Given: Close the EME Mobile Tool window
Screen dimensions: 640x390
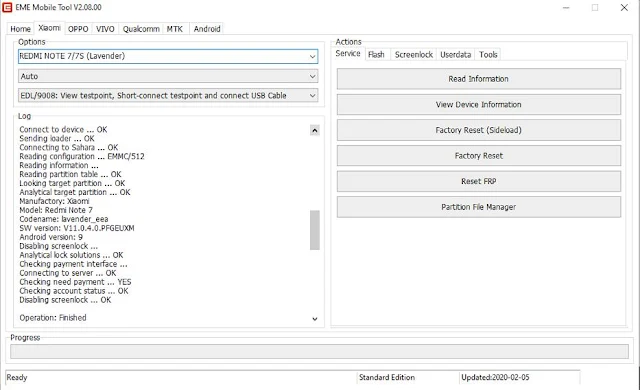Looking at the screenshot, I should 624,7.
